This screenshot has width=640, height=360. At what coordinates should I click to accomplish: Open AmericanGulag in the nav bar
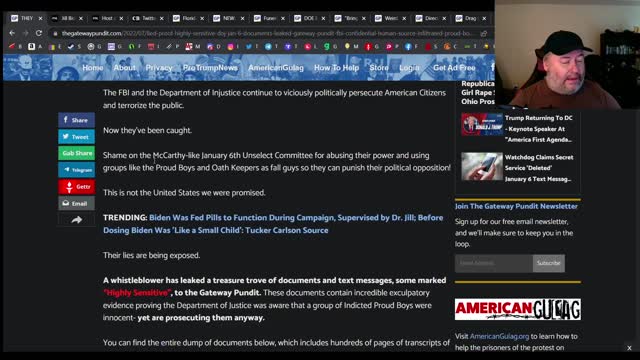tap(276, 68)
